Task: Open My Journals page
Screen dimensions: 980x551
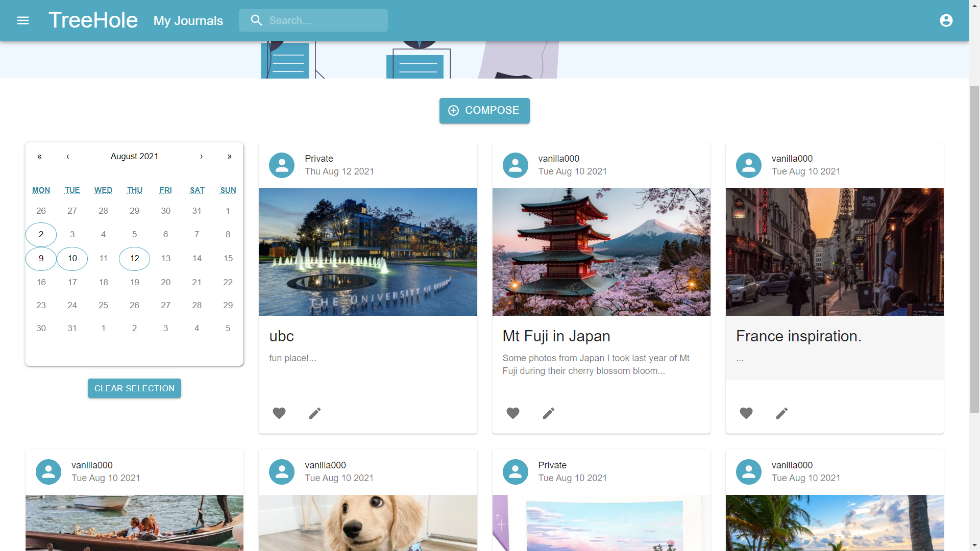Action: point(188,21)
